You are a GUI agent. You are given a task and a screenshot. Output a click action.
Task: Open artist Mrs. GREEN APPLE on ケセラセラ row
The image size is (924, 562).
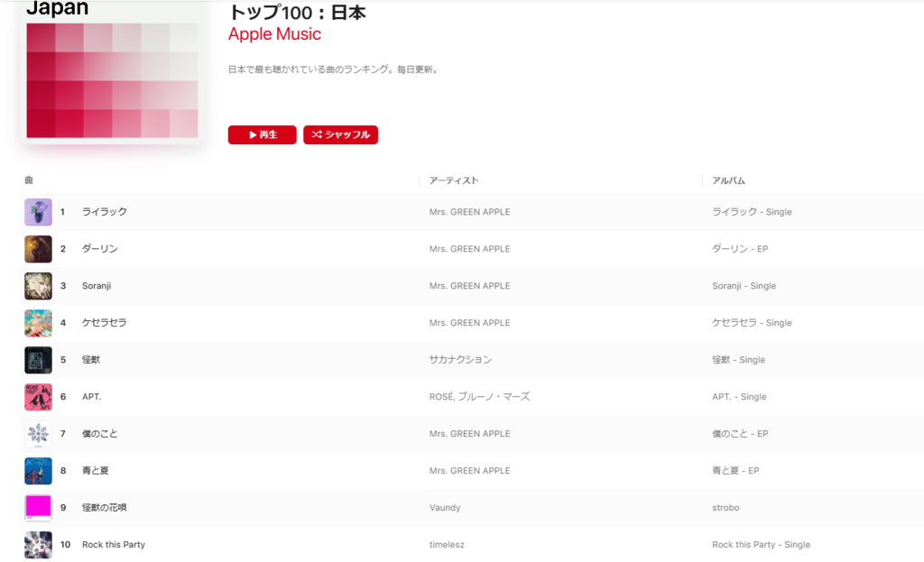469,323
